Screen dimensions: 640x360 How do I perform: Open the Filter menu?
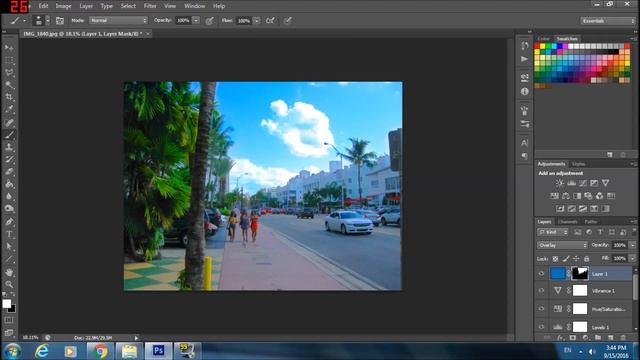coord(150,6)
